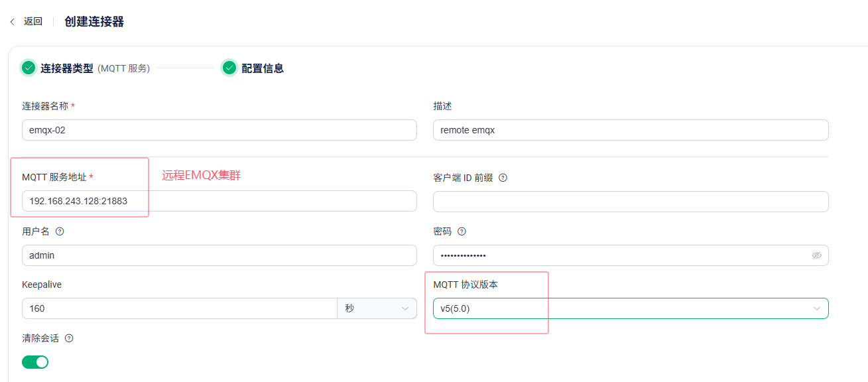Click the 描述 label
This screenshot has height=382, width=868.
coord(442,106)
